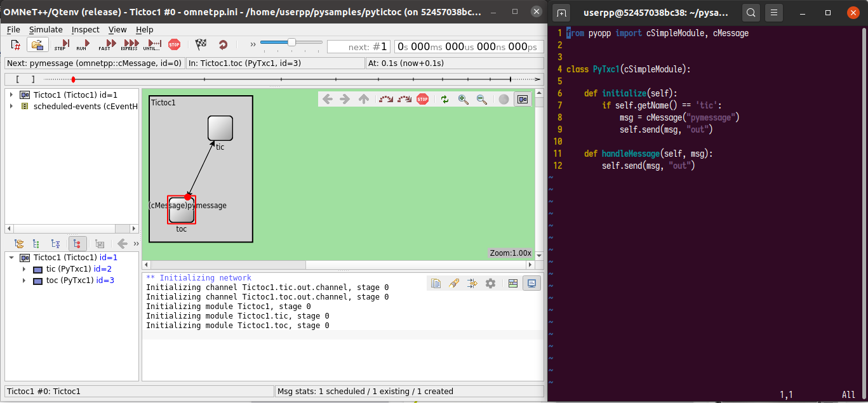Click Msg stats status bar text
The height and width of the screenshot is (403, 868).
click(x=366, y=392)
